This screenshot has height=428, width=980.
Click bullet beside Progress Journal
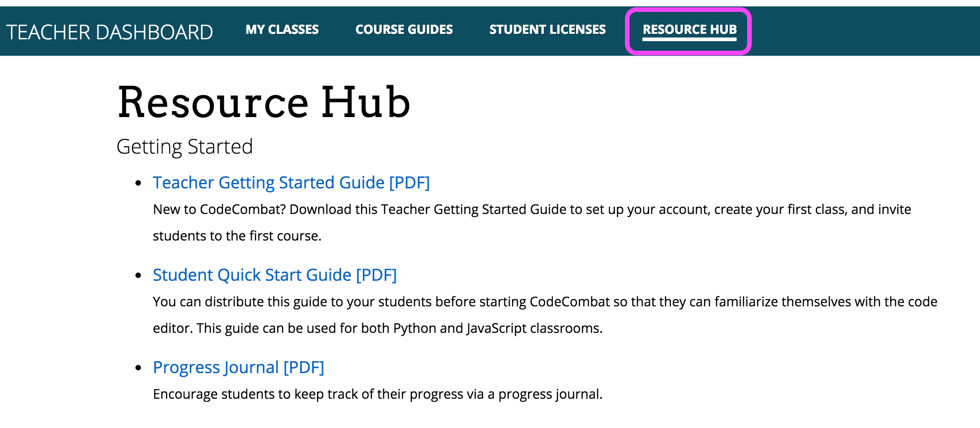[x=139, y=368]
